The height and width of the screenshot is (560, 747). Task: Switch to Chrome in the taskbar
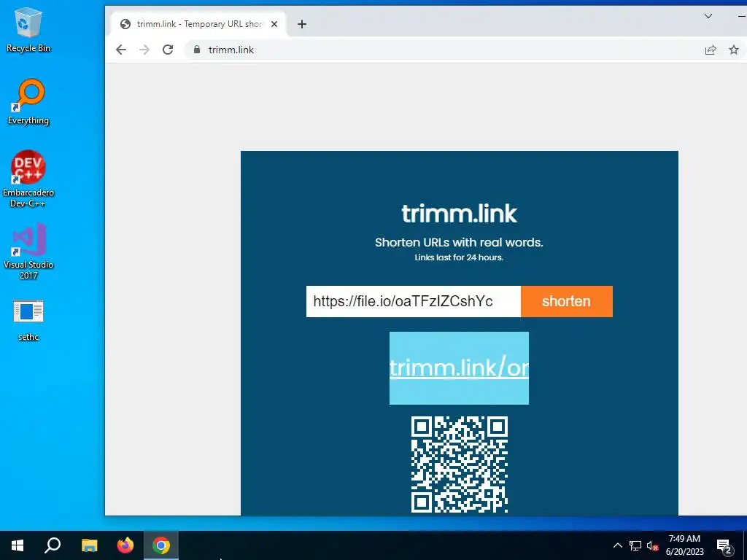[161, 545]
